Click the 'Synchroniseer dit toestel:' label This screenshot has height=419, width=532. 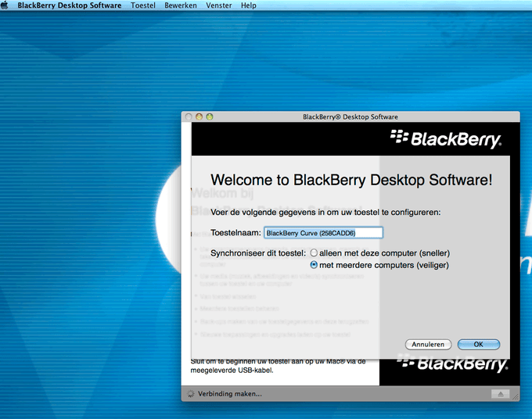(x=258, y=253)
